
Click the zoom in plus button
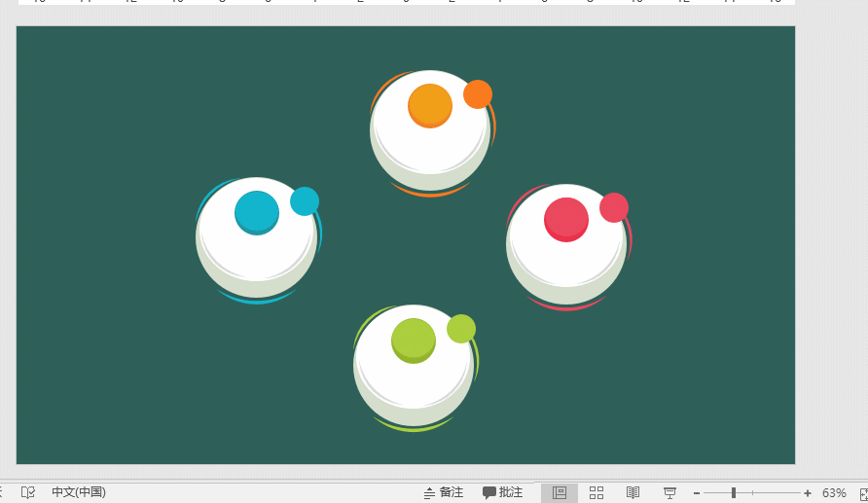point(808,493)
